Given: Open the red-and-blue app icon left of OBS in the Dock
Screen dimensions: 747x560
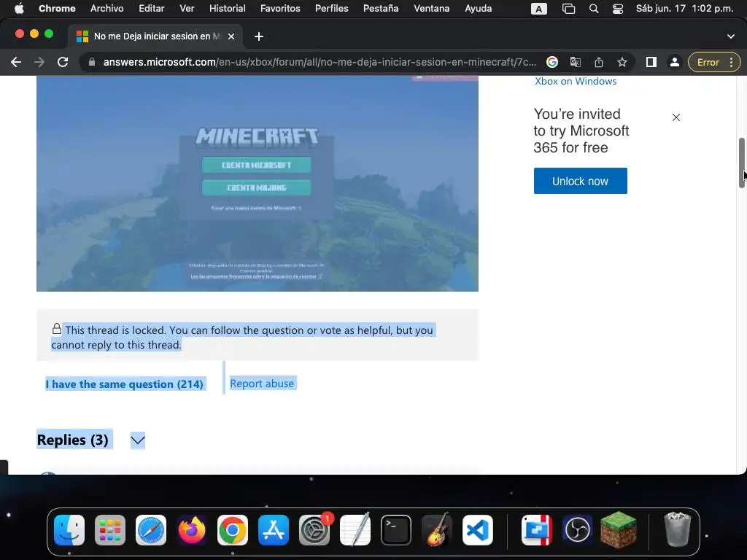Looking at the screenshot, I should click(x=536, y=530).
